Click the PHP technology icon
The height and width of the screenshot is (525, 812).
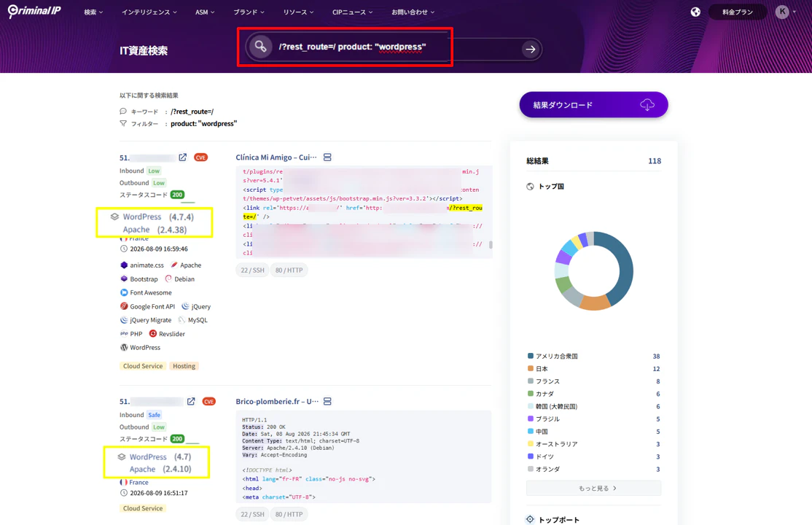click(x=124, y=334)
